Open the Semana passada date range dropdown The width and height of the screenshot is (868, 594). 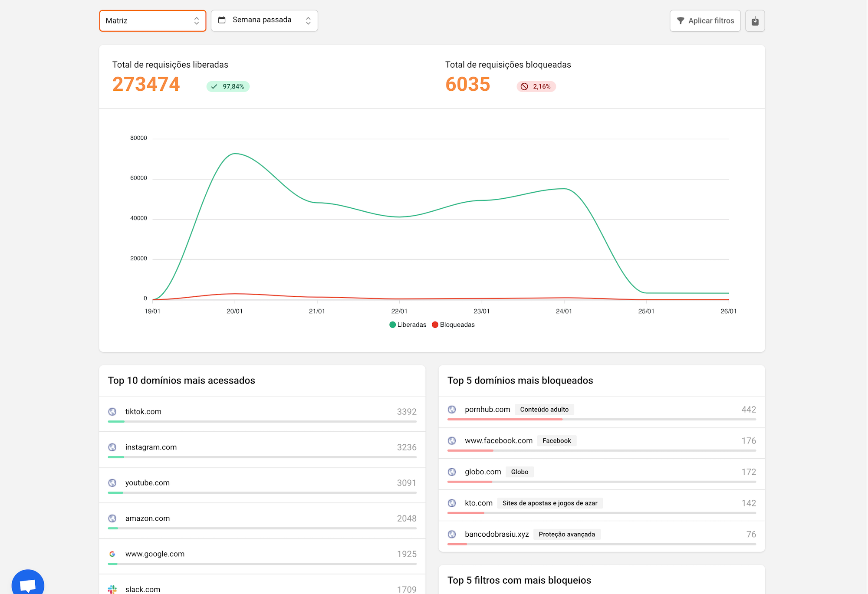point(264,21)
